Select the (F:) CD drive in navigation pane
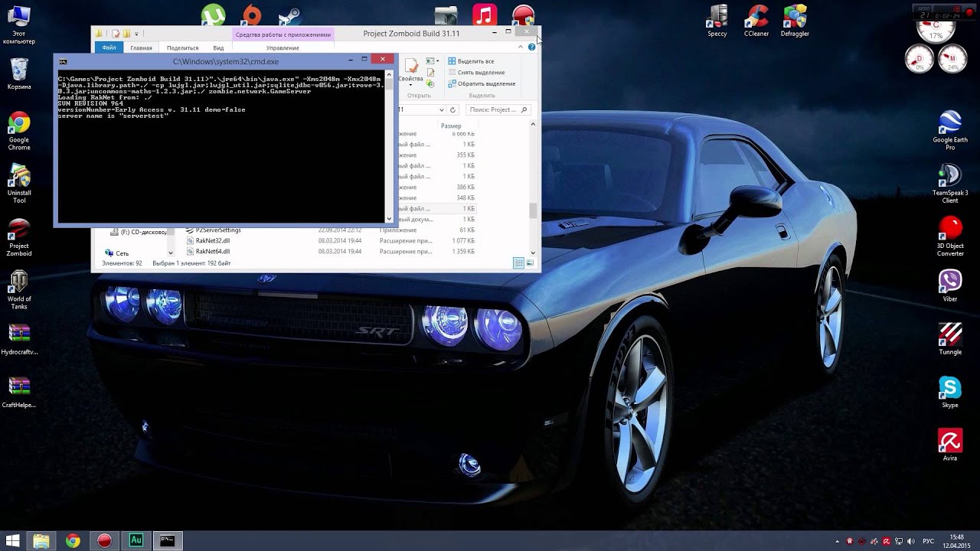This screenshot has height=551, width=980. click(138, 232)
